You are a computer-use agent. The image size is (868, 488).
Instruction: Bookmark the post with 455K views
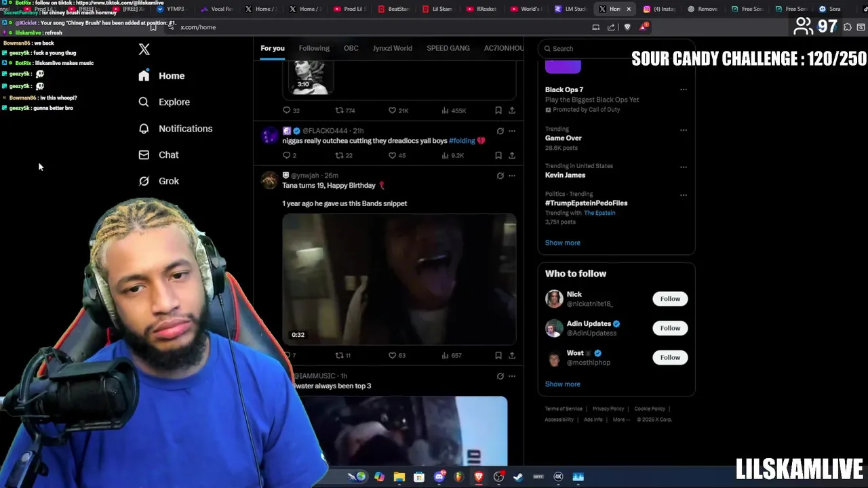point(498,110)
